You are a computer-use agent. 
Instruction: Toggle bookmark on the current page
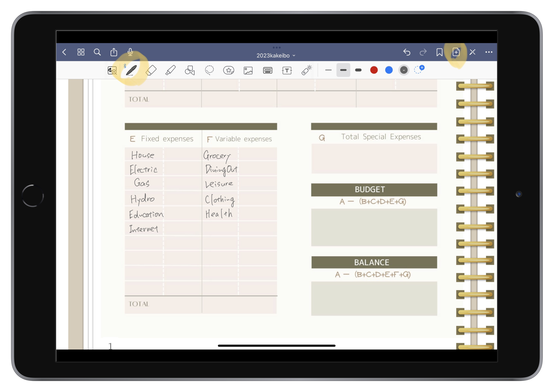[439, 52]
